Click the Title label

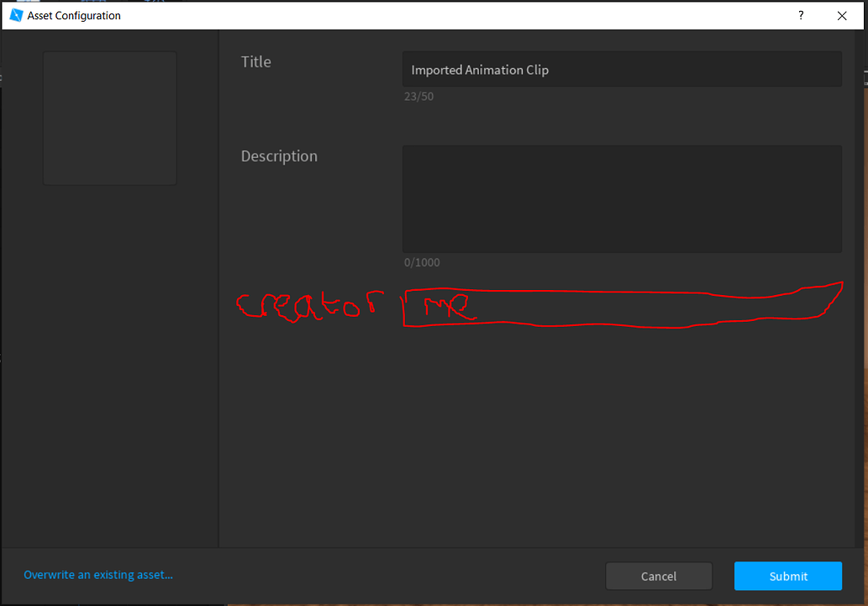pyautogui.click(x=255, y=61)
